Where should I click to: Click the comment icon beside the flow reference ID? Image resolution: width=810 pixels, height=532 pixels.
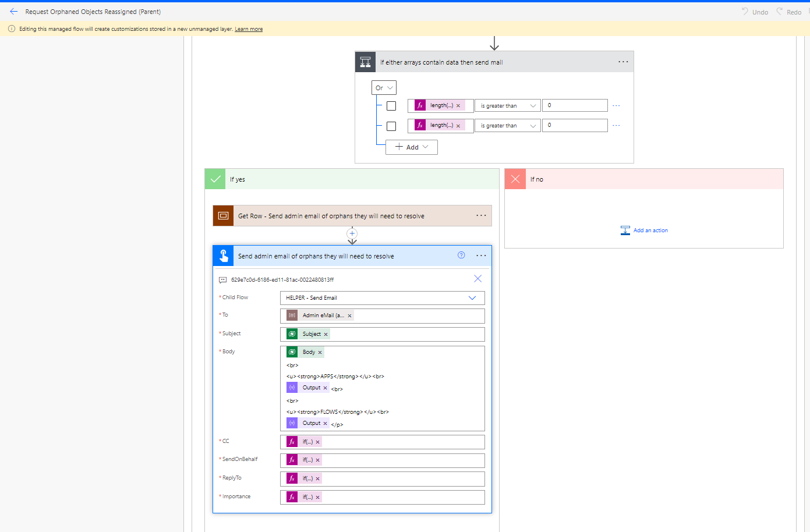(x=223, y=279)
